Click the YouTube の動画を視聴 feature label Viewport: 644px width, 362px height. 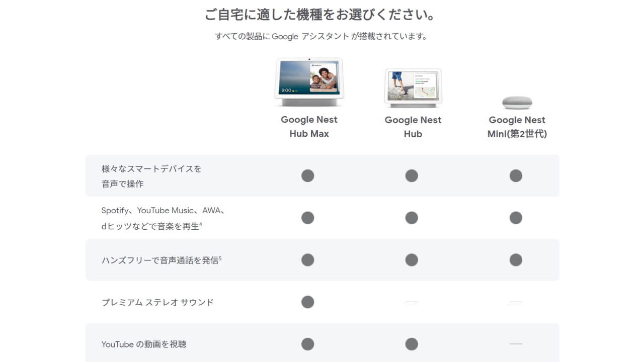point(144,344)
